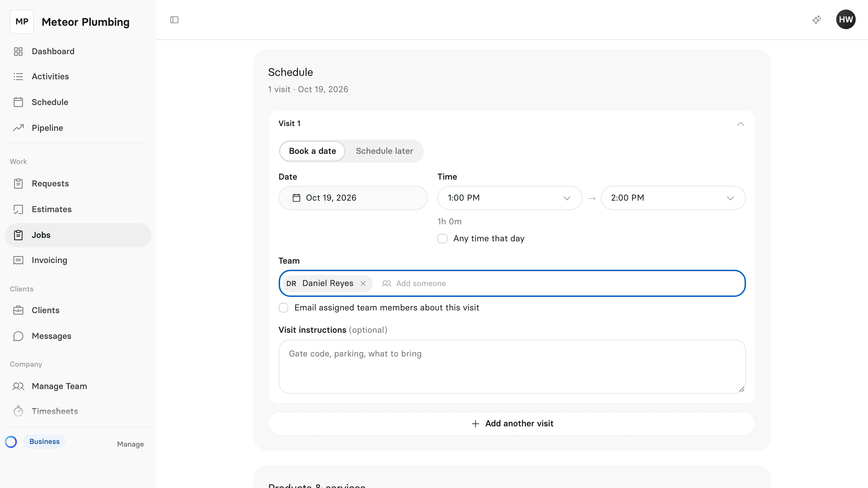The height and width of the screenshot is (488, 868).
Task: Click the Estimates icon
Action: coord(18,209)
